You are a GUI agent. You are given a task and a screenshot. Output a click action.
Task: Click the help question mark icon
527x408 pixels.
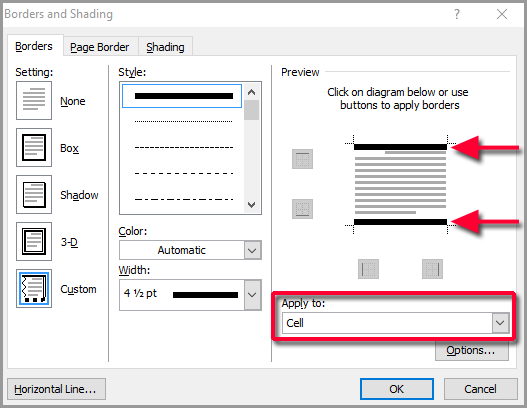click(457, 14)
